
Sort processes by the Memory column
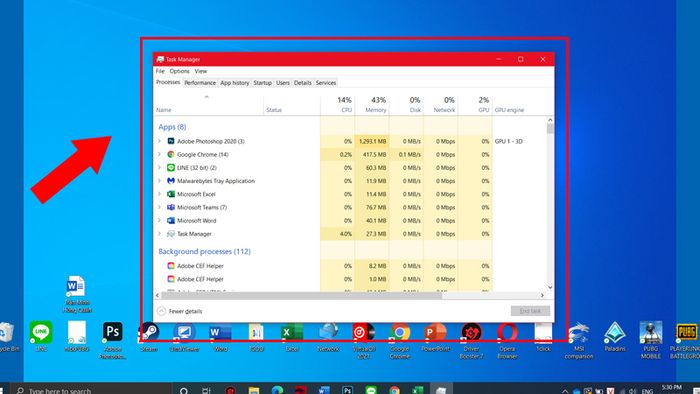(372, 105)
